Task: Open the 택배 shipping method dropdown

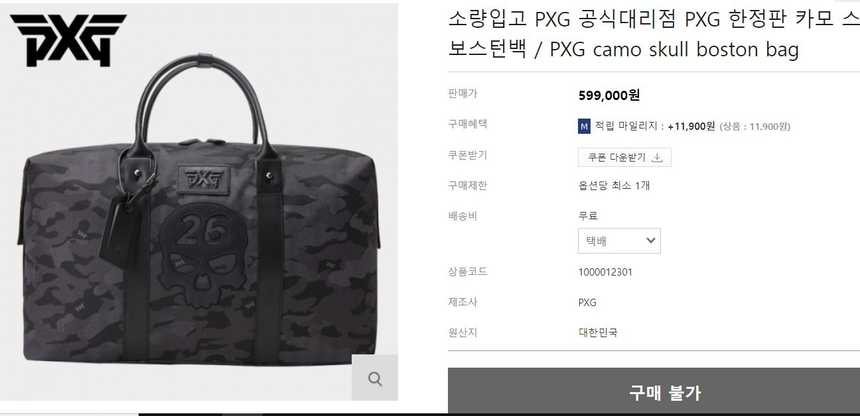Action: pyautogui.click(x=619, y=241)
